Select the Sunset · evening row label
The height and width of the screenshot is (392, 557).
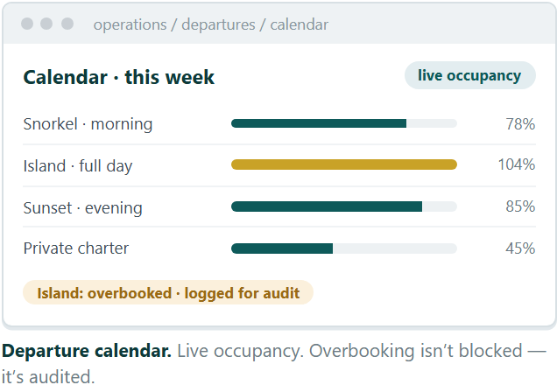tap(83, 208)
